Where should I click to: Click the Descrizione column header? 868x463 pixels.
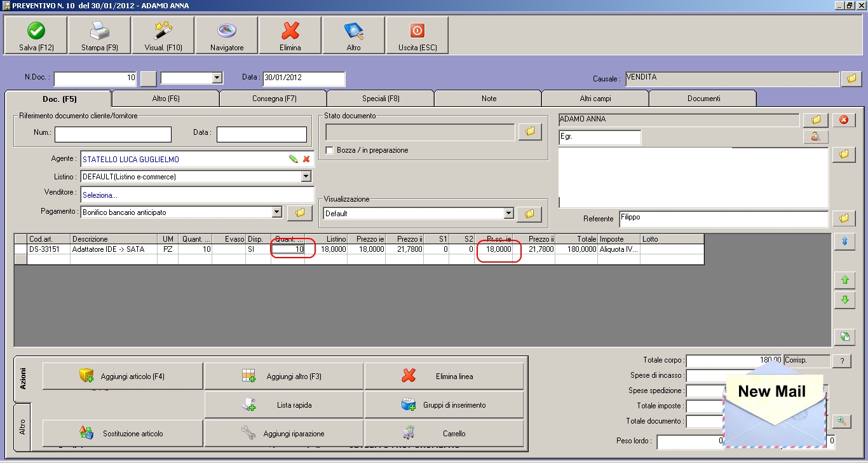click(x=115, y=239)
